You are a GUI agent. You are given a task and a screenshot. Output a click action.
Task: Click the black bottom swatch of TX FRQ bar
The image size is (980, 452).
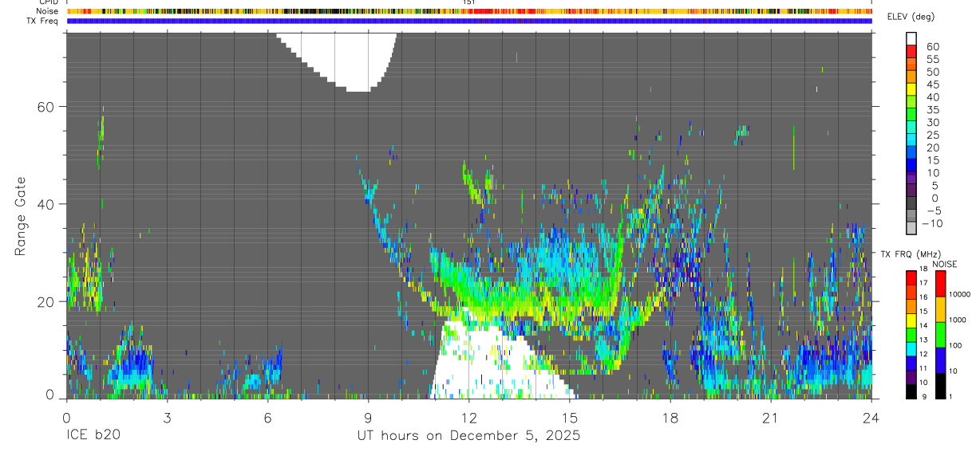911,391
